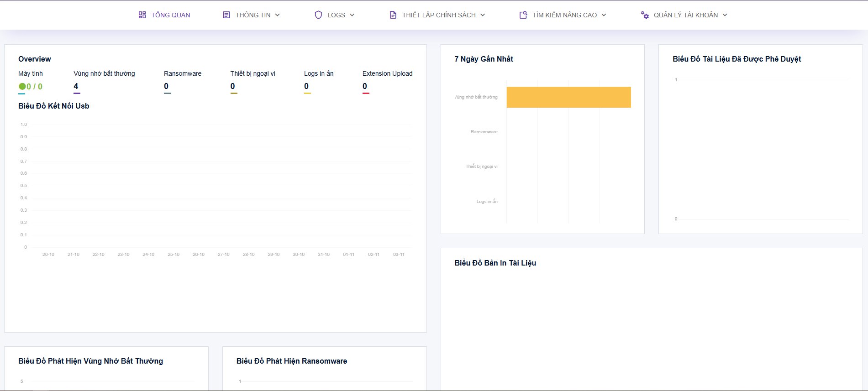
Task: Click the Thiết Lập Chính Sách document icon
Action: (393, 15)
